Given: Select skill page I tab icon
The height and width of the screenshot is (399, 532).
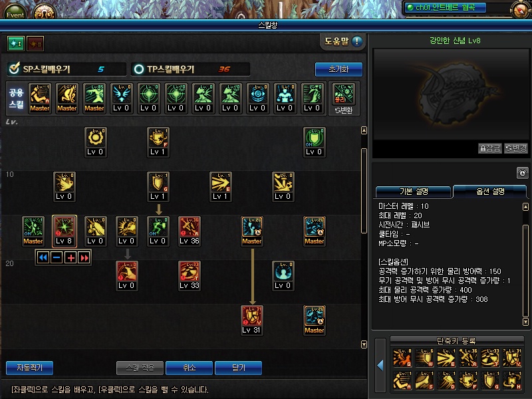Looking at the screenshot, I should [16, 43].
